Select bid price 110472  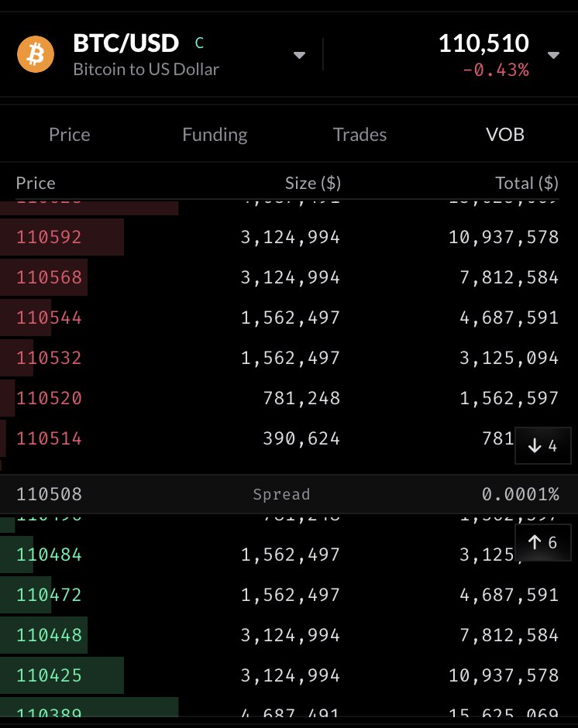[50, 596]
